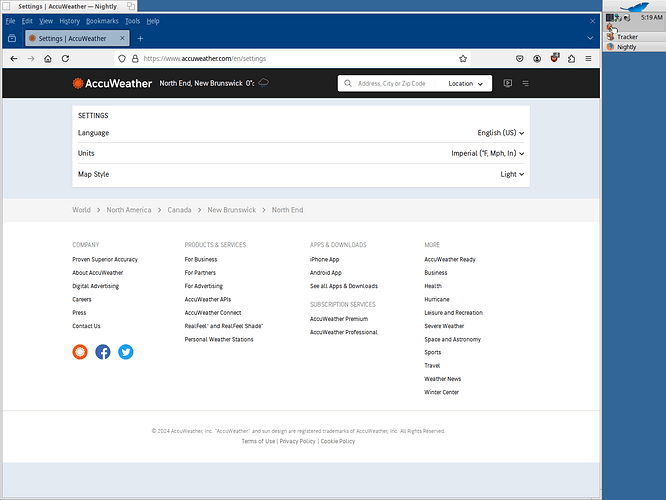Open the Winter Center link
This screenshot has height=500, width=666.
(x=441, y=392)
